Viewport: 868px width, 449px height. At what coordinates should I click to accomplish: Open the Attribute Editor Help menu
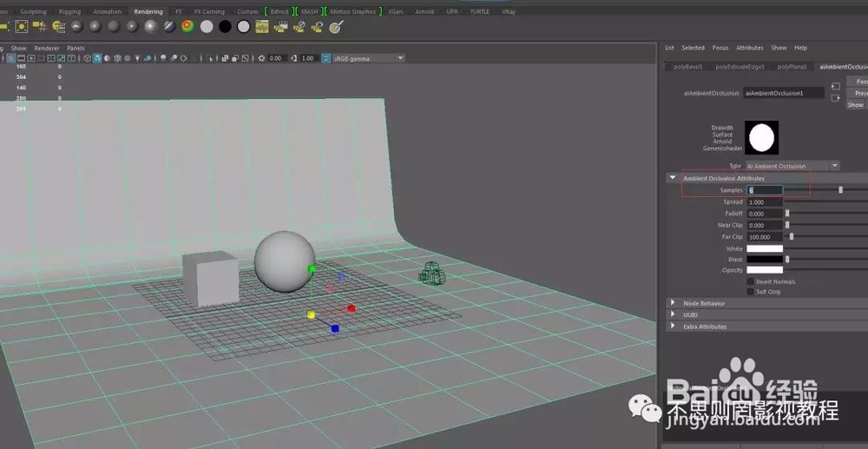tap(800, 48)
